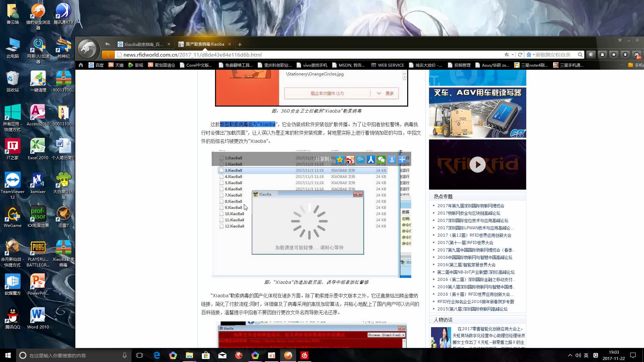
Task: Select the 腾讯QQ desktop icon
Action: [12, 318]
